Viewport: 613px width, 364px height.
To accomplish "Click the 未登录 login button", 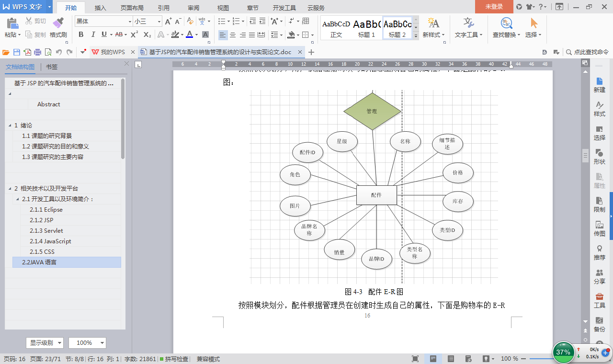I will (x=494, y=7).
